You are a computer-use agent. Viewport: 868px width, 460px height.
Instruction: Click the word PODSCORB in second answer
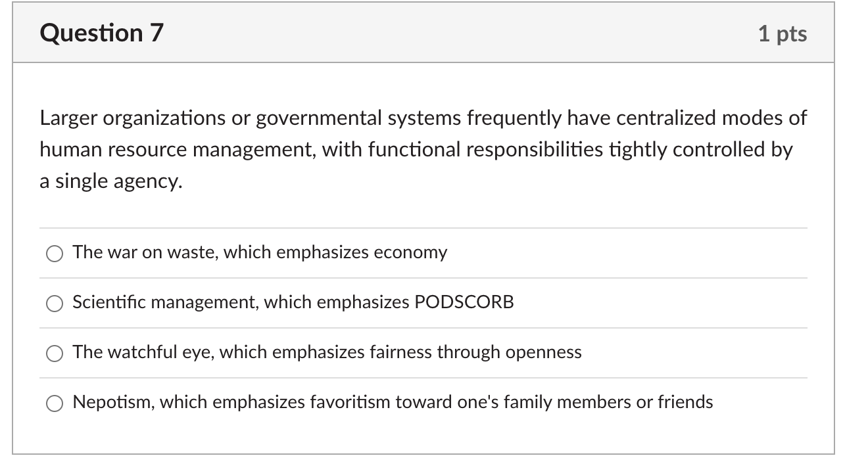click(x=464, y=302)
